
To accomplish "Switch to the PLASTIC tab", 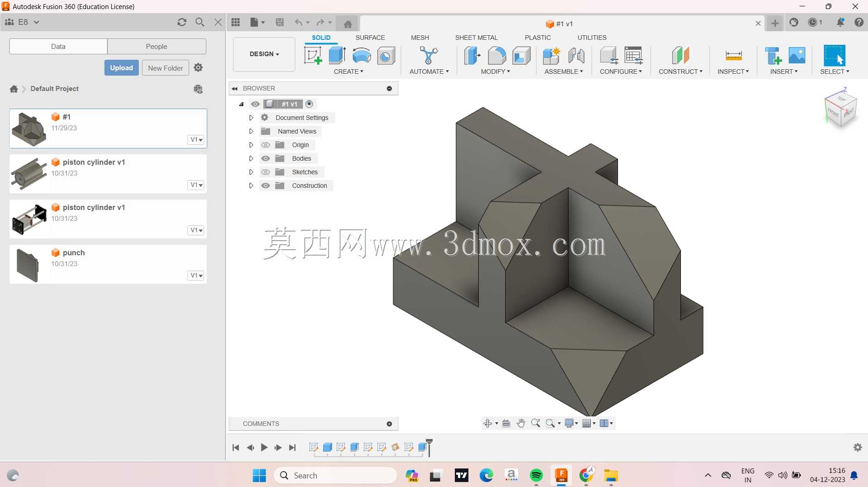I will pyautogui.click(x=538, y=38).
